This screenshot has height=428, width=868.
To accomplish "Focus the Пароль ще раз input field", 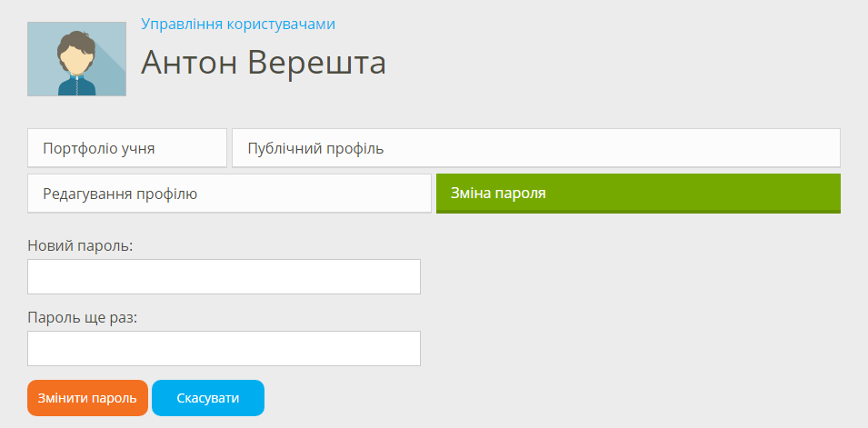I will click(x=224, y=348).
